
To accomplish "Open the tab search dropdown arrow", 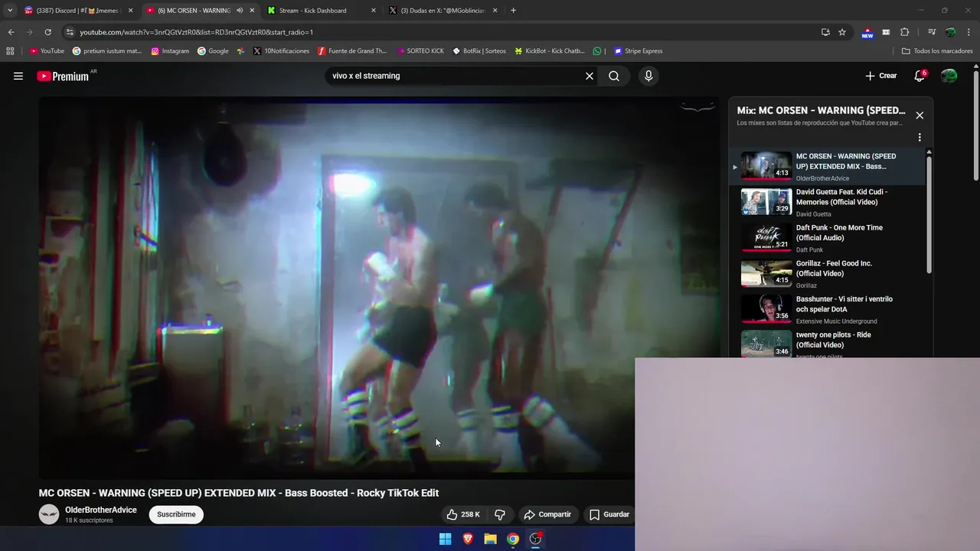I will pos(10,11).
